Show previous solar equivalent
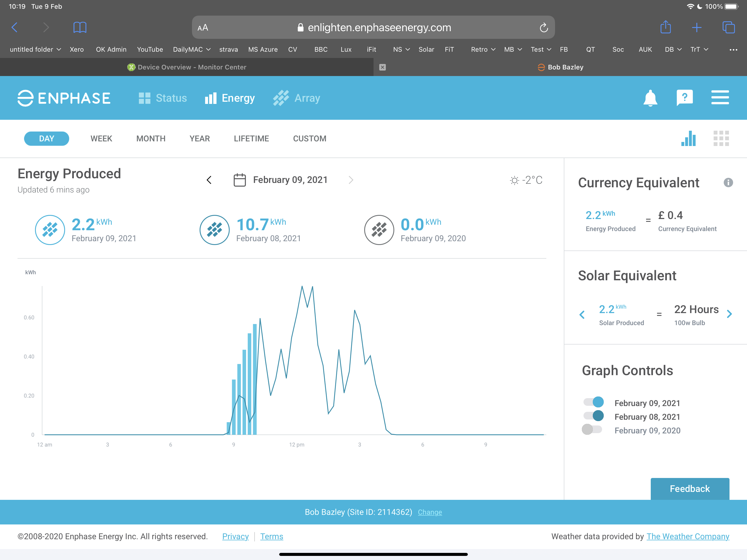This screenshot has height=560, width=747. pos(582,314)
